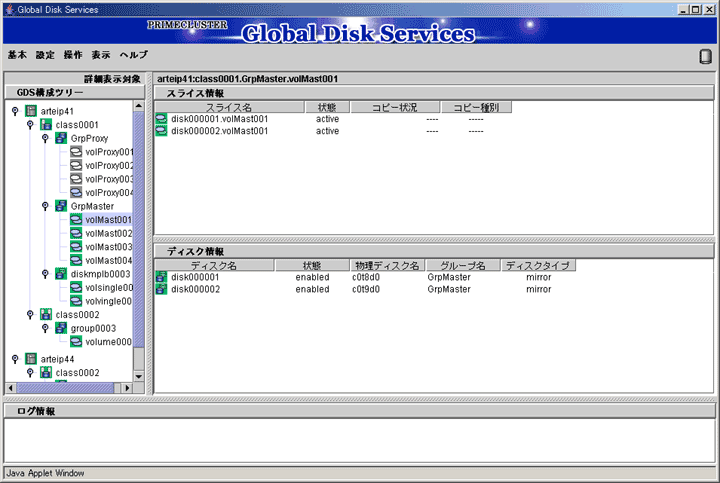
Task: Click the class0001 class icon
Action: pyautogui.click(x=46, y=124)
